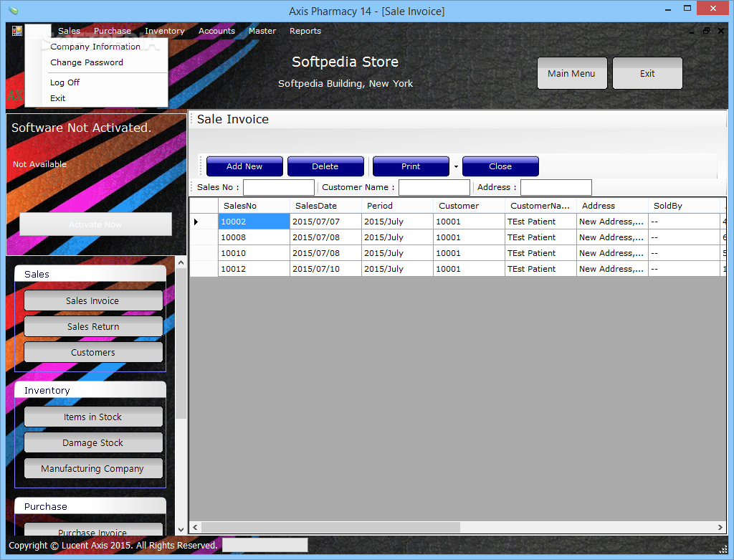Click grid horizontal scroll left arrow
Viewport: 734px width, 560px height.
tap(195, 527)
